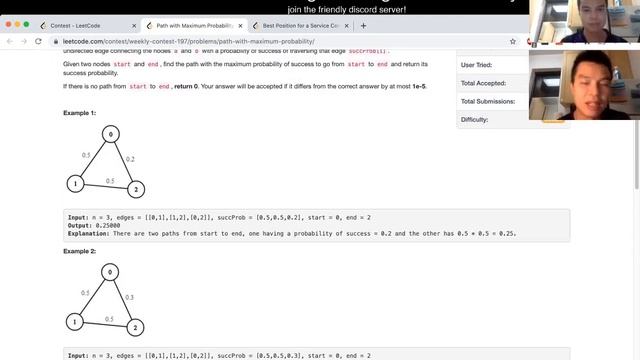
Task: Click the macOS green fullscreen window button
Action: [x=27, y=24]
